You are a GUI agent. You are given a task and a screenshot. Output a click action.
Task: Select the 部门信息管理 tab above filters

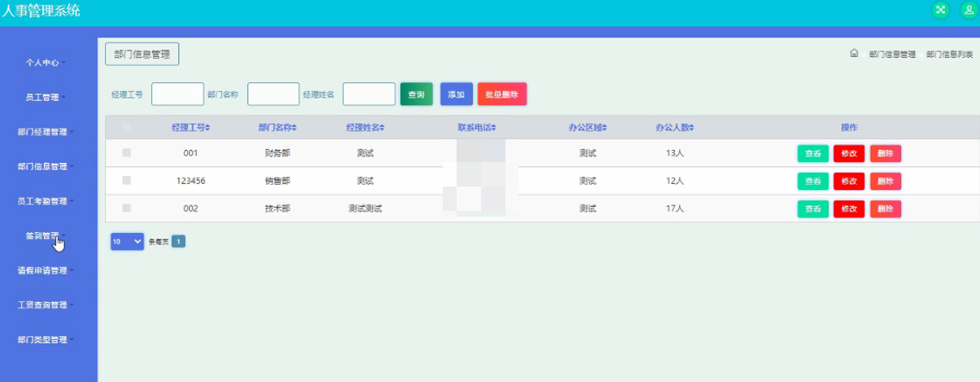pyautogui.click(x=142, y=54)
